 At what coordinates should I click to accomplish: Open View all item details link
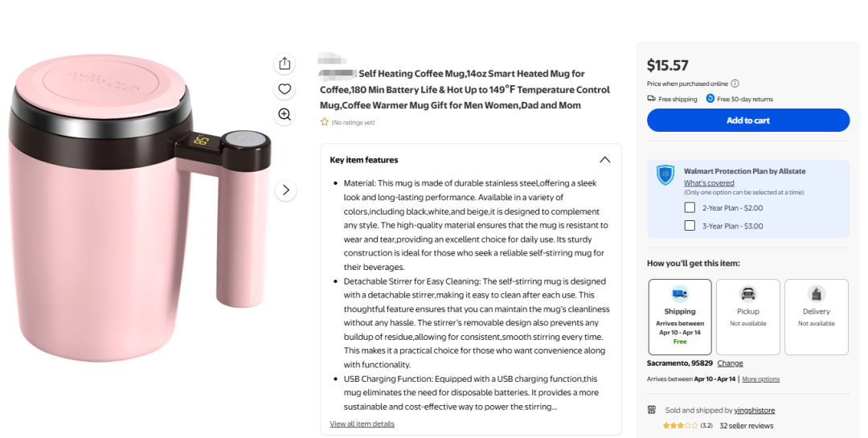[x=362, y=424]
